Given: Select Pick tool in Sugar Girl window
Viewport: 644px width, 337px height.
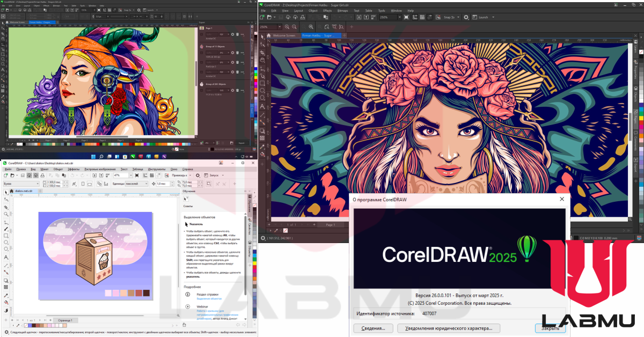Looking at the screenshot, I should pyautogui.click(x=262, y=37).
